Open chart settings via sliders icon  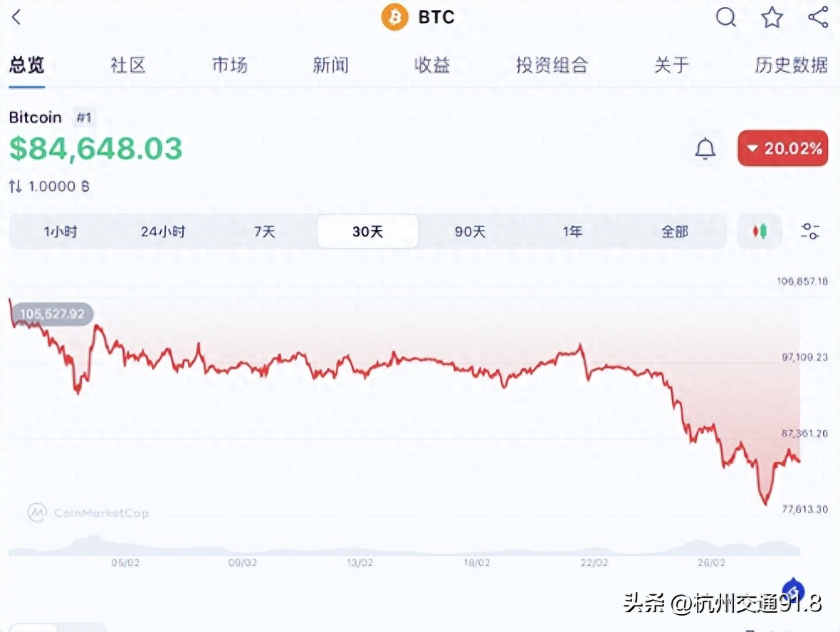click(x=810, y=231)
